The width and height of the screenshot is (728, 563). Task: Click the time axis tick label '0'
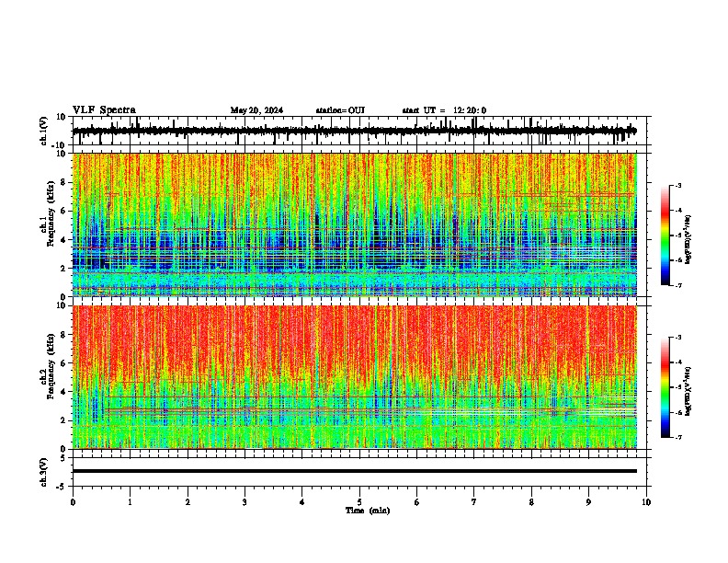(73, 502)
